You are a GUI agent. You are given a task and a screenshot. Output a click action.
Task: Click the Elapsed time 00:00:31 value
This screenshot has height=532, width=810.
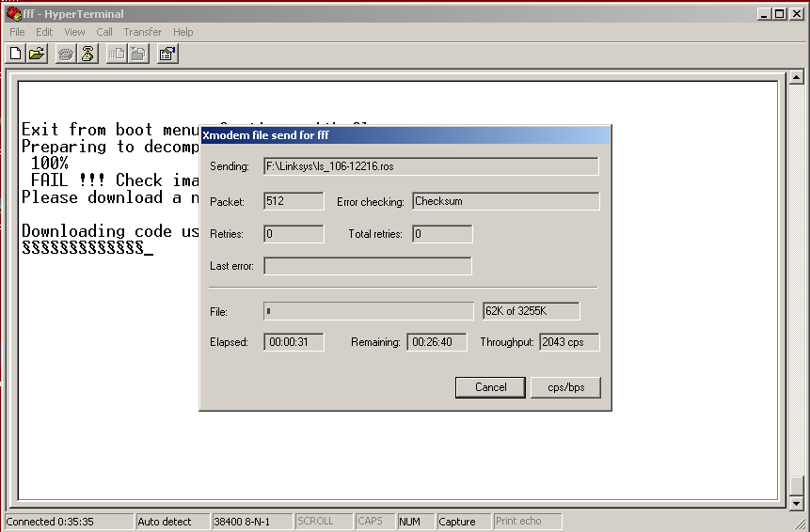click(294, 342)
